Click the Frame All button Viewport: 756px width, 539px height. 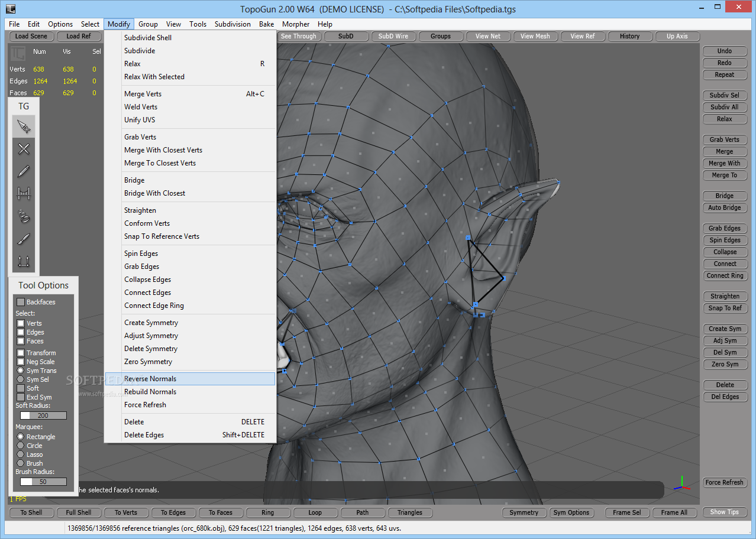click(x=674, y=512)
